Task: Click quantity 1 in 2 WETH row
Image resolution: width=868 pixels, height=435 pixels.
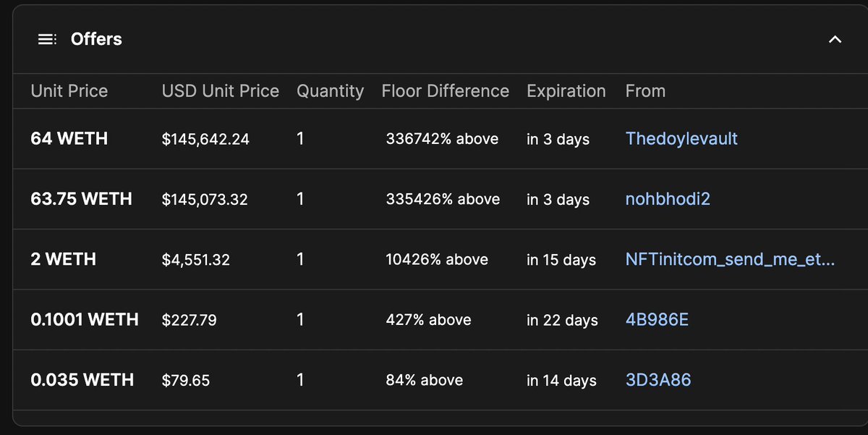Action: [x=301, y=259]
